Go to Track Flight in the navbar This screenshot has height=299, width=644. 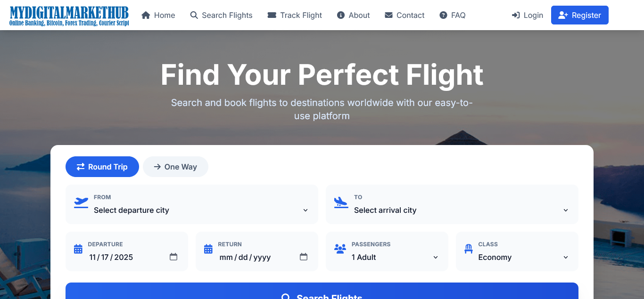(295, 15)
